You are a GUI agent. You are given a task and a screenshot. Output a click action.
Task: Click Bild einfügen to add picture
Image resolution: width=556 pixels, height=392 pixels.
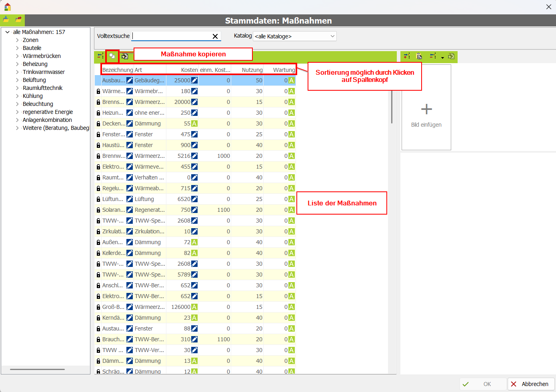426,114
